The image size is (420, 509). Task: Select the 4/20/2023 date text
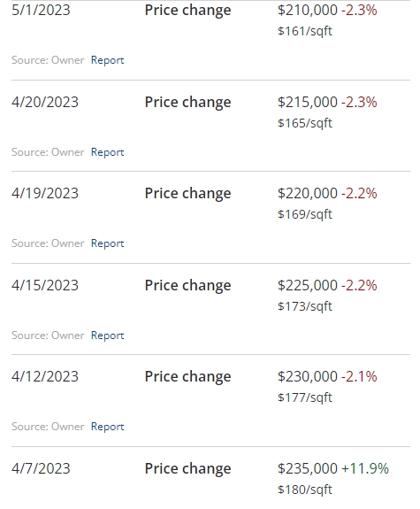[x=45, y=102]
